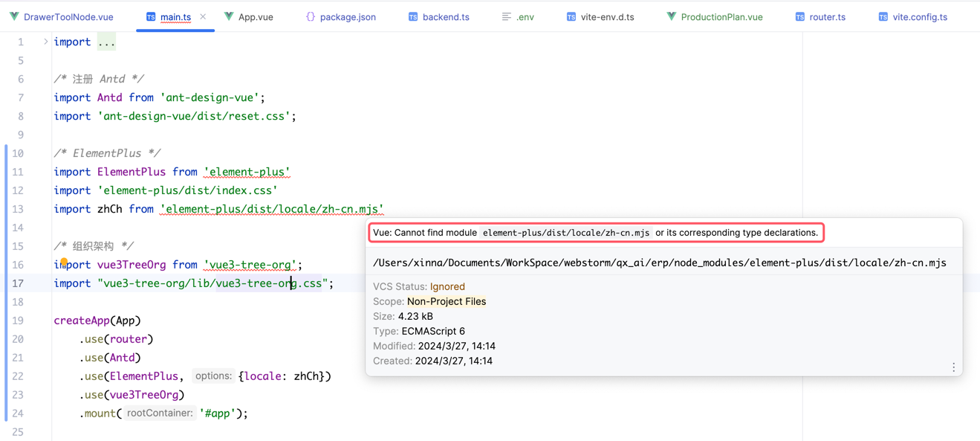Switch to the backend.ts tab
This screenshot has height=441, width=980.
pos(439,16)
